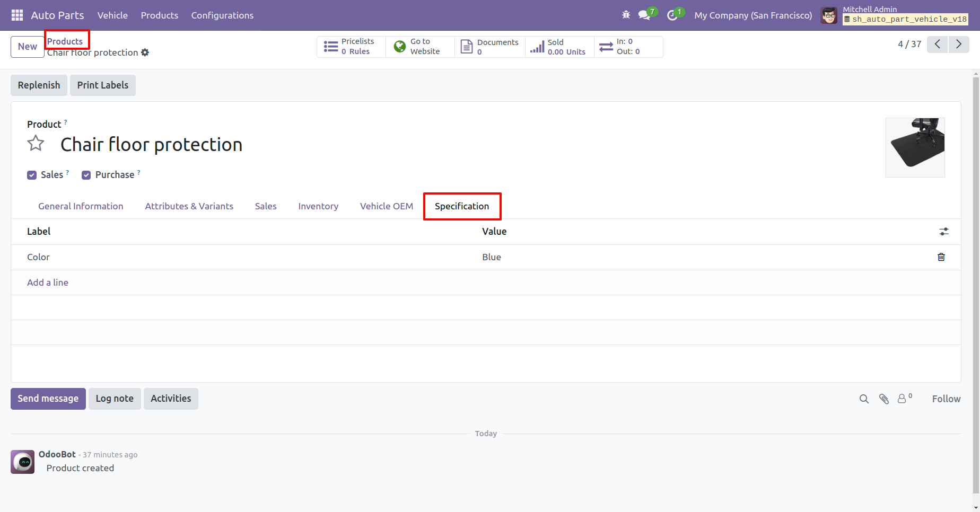This screenshot has height=512, width=980.
Task: Search chatter messages with magnifier icon
Action: point(864,399)
